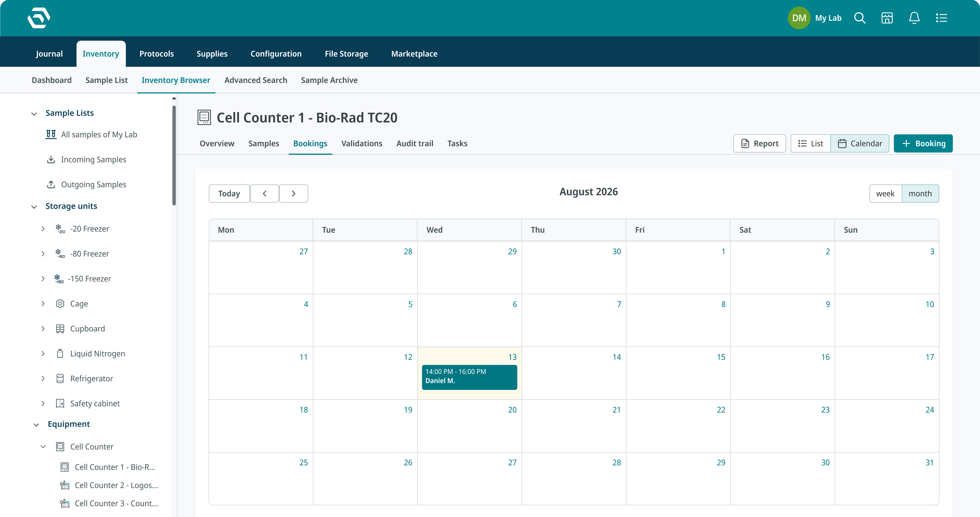980x517 pixels.
Task: Click the Incoming Samples download icon
Action: (50, 159)
